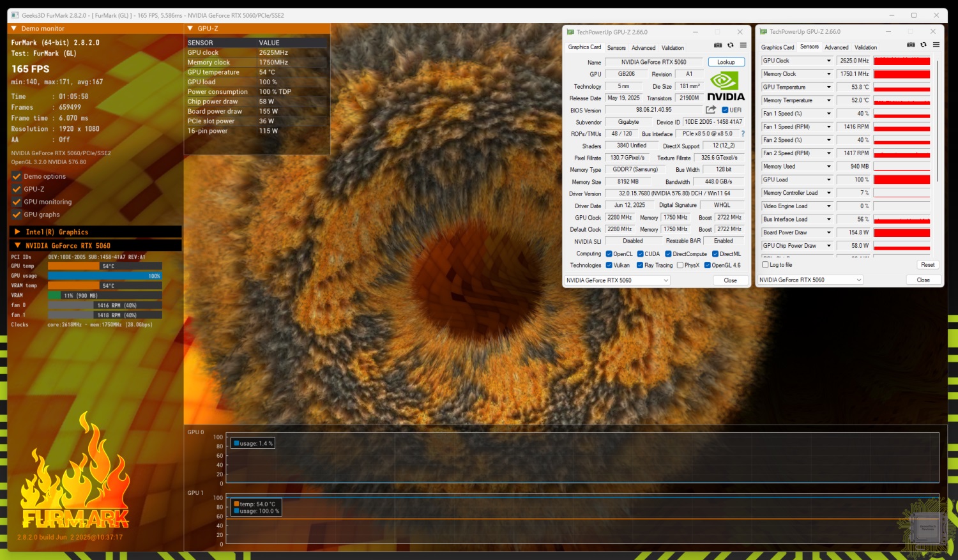This screenshot has width=958, height=560.
Task: Open the Memory Temperature sensor dropdown
Action: (x=829, y=100)
